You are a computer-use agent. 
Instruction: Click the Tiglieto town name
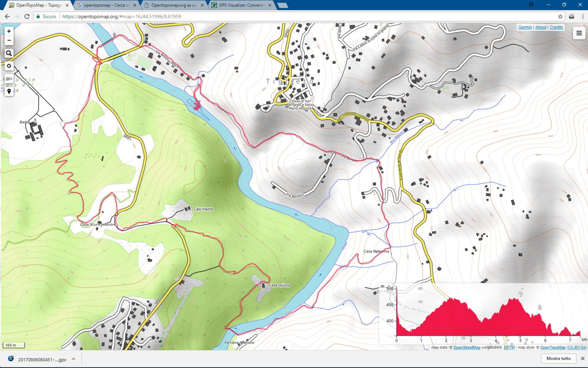click(x=290, y=81)
